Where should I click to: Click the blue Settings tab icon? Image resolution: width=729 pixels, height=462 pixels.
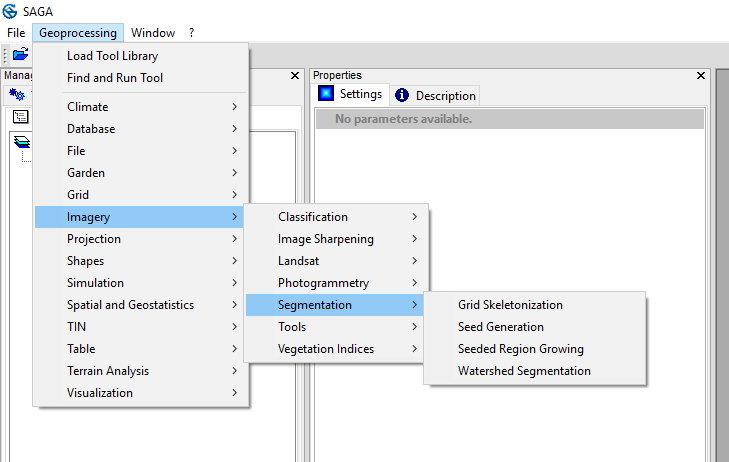pos(326,93)
